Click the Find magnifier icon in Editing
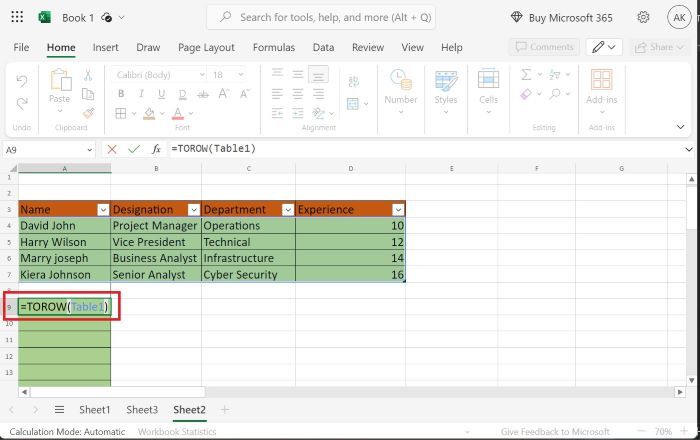Image resolution: width=700 pixels, height=440 pixels. coord(555,94)
